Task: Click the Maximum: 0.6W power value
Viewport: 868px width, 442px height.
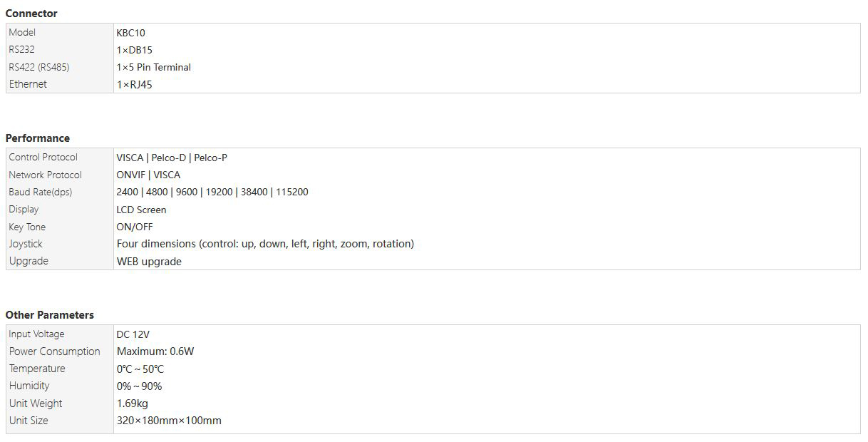Action: (155, 351)
